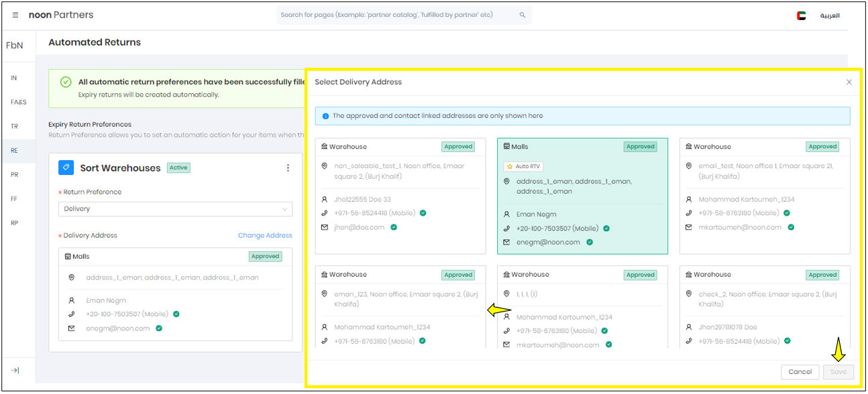
Task: Collapse the sidebar with arrow icon
Action: click(15, 371)
